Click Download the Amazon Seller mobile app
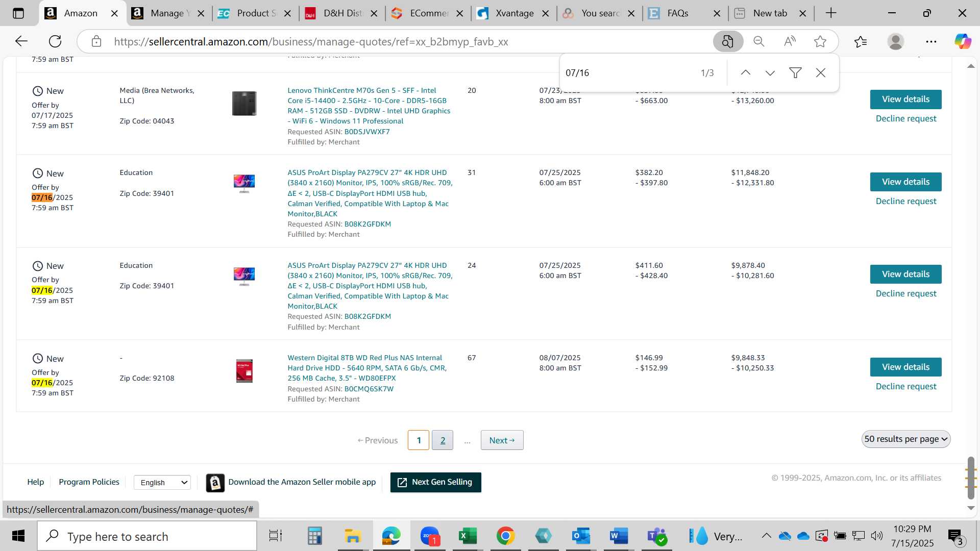 click(291, 482)
